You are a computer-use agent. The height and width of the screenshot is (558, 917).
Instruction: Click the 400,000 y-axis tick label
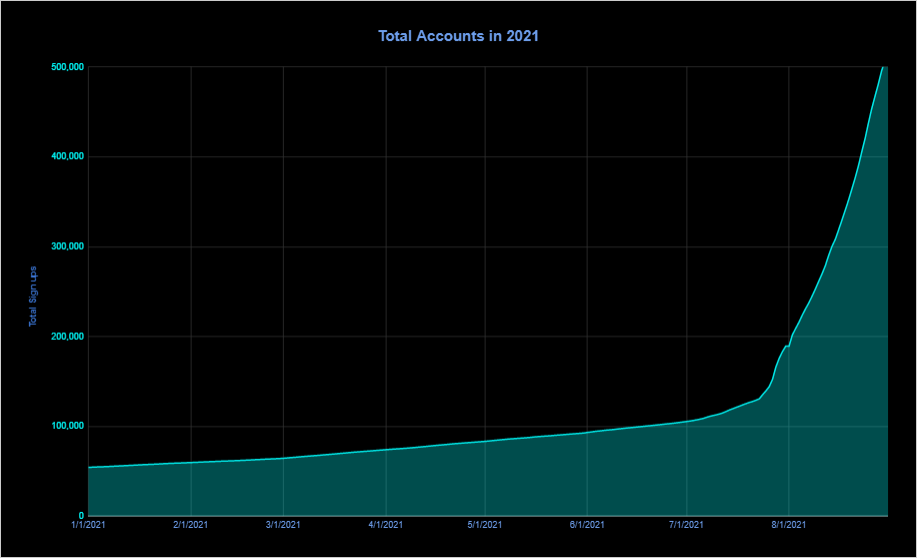click(x=65, y=157)
